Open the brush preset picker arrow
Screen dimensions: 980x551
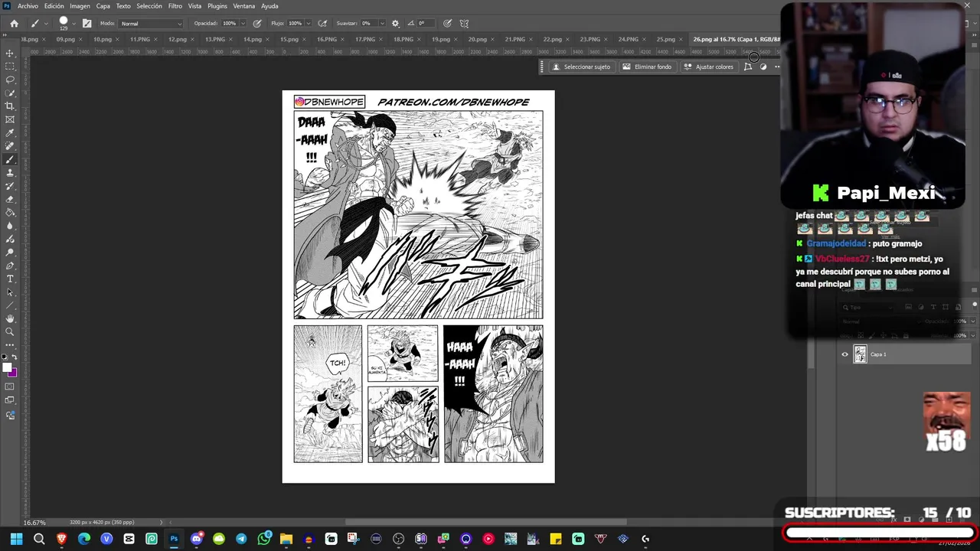tap(73, 24)
